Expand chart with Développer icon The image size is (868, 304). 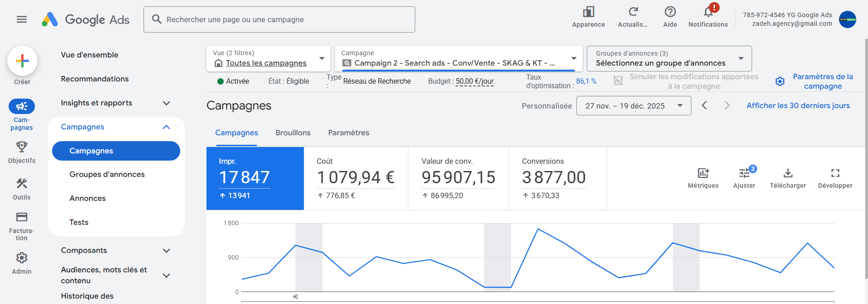(835, 173)
